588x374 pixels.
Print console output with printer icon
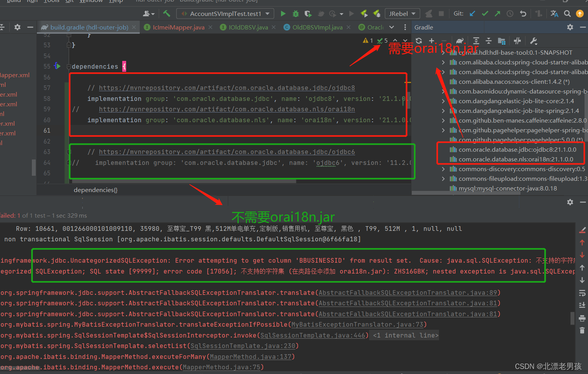(x=582, y=318)
